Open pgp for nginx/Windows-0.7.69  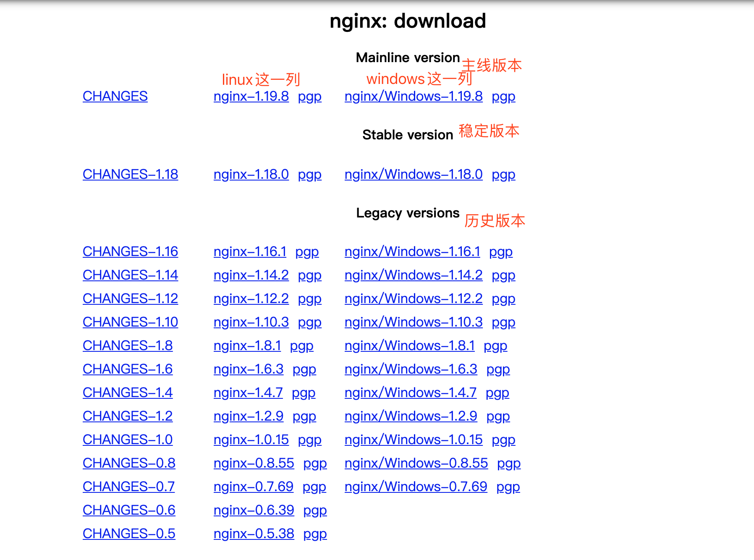pyautogui.click(x=508, y=487)
